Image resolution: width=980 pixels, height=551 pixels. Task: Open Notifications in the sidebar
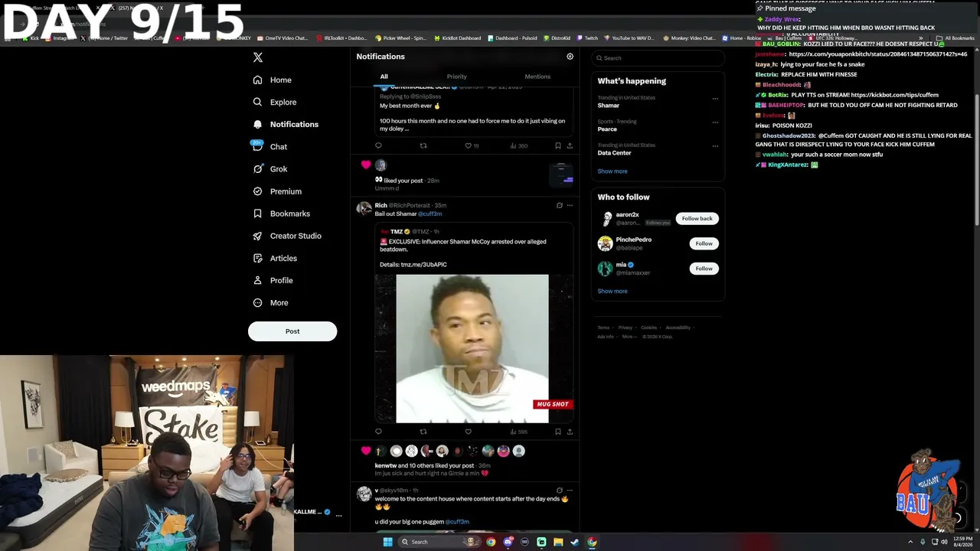[x=286, y=124]
